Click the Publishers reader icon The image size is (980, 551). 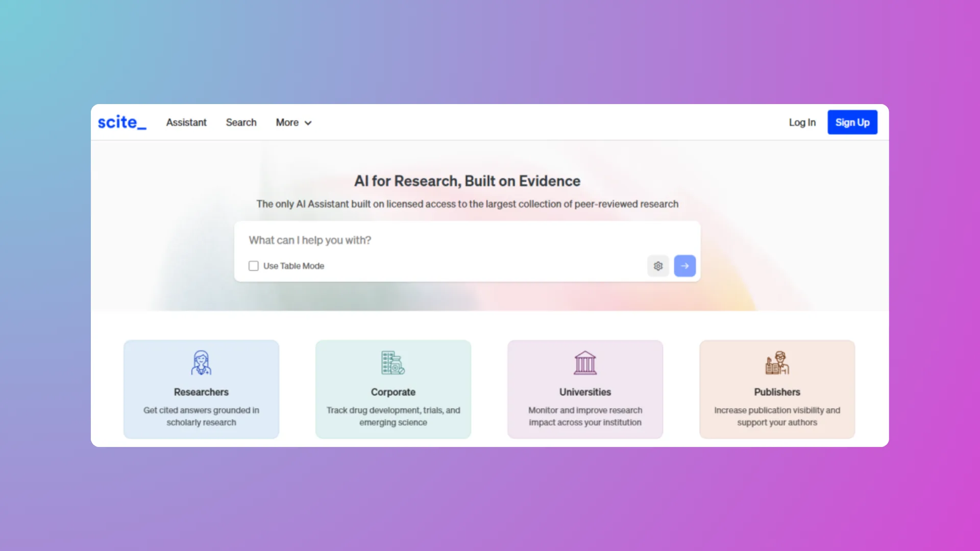pos(777,363)
